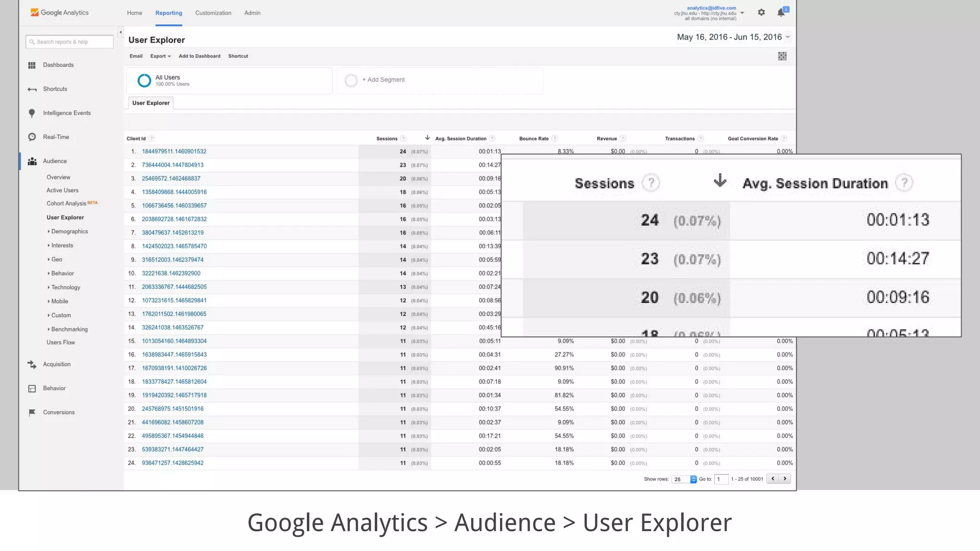Click the Google Analytics logo
The width and height of the screenshot is (980, 551).
click(x=59, y=12)
